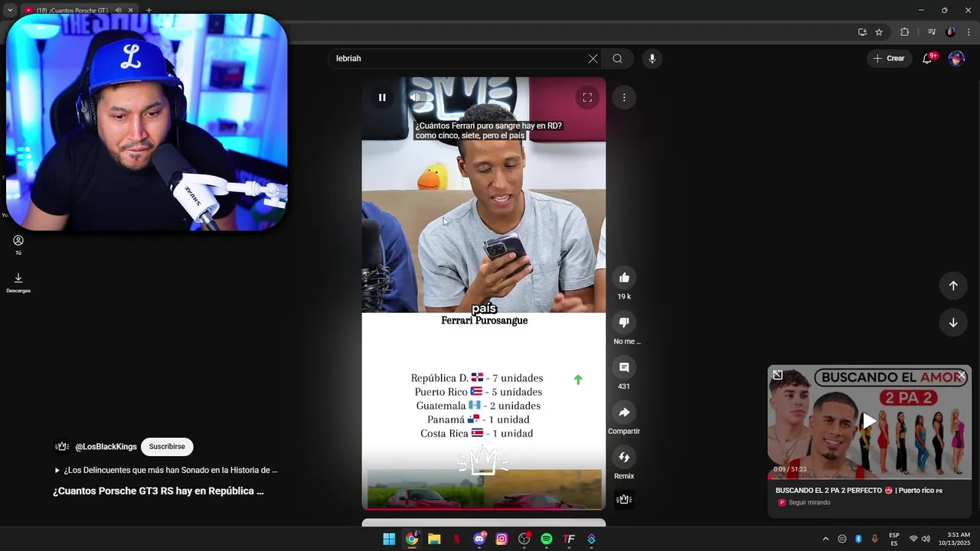The height and width of the screenshot is (551, 980).
Task: Open the YouTube account avatar menu
Action: (956, 58)
